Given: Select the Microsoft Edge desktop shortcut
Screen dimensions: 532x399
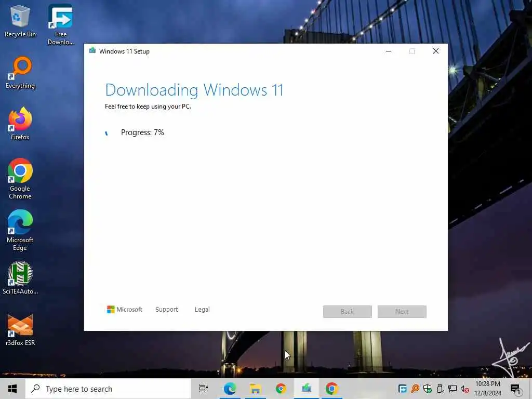Looking at the screenshot, I should click(x=20, y=230).
